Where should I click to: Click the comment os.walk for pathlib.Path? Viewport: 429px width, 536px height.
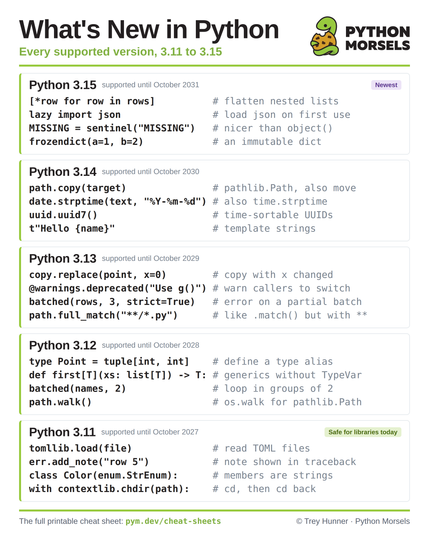[x=287, y=402]
